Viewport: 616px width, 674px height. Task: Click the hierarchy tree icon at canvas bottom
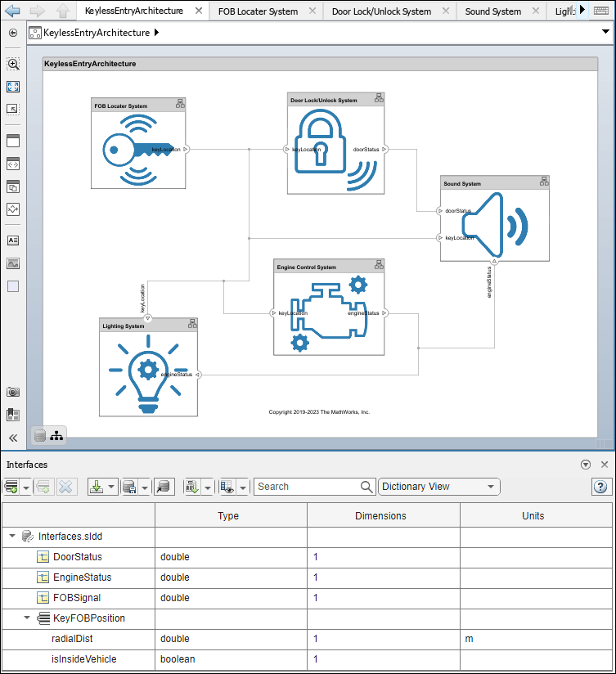point(56,435)
